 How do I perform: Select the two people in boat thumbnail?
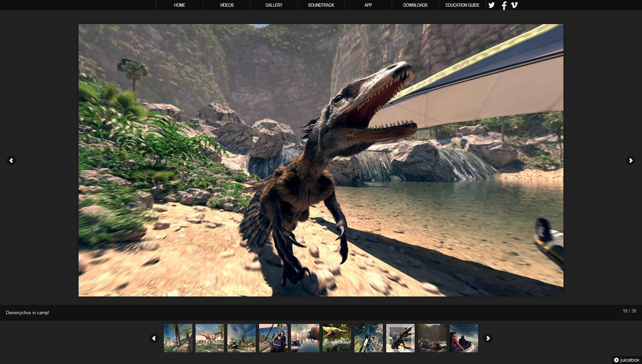coord(464,338)
